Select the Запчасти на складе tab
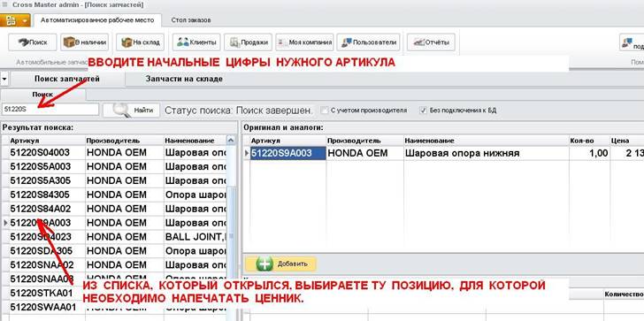Image resolution: width=644 pixels, height=321 pixels. point(184,79)
